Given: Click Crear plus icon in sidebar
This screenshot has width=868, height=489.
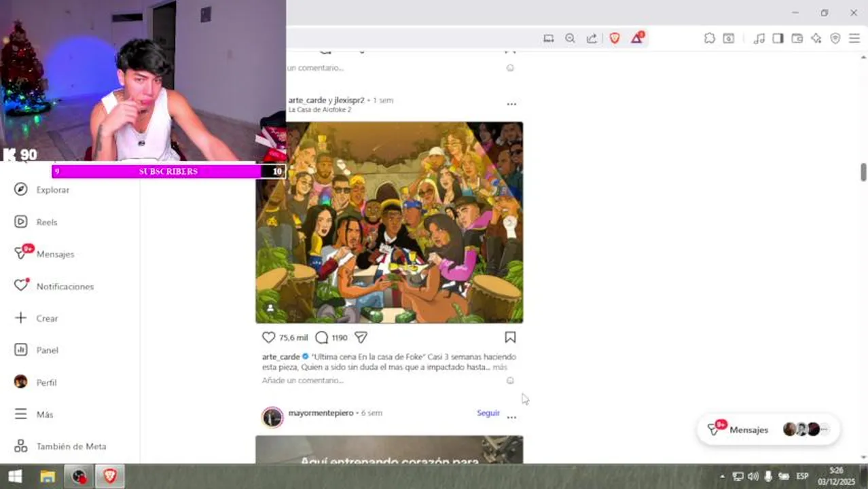Looking at the screenshot, I should [x=21, y=318].
